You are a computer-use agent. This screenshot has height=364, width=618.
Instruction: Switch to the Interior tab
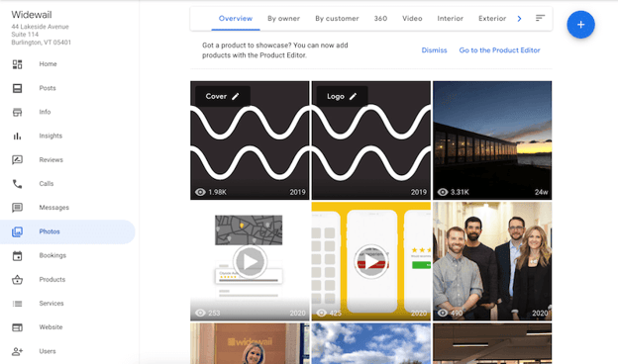coord(450,19)
